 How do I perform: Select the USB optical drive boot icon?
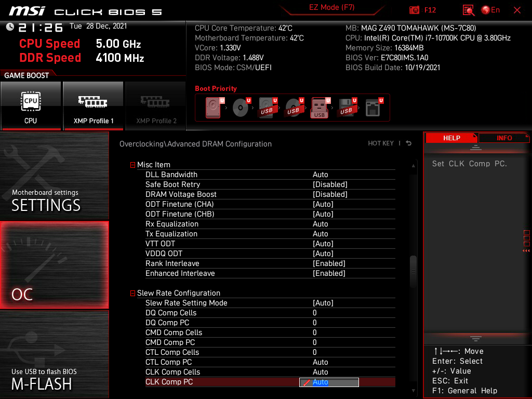(x=294, y=107)
